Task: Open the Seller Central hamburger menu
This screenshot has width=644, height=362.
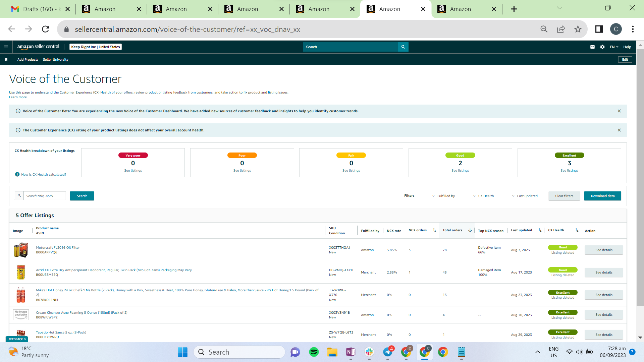Action: [6, 47]
